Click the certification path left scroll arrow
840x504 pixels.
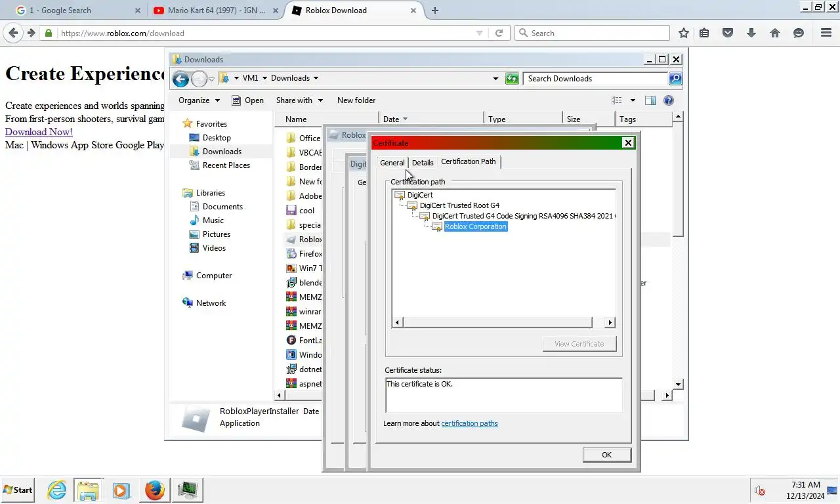pyautogui.click(x=397, y=322)
